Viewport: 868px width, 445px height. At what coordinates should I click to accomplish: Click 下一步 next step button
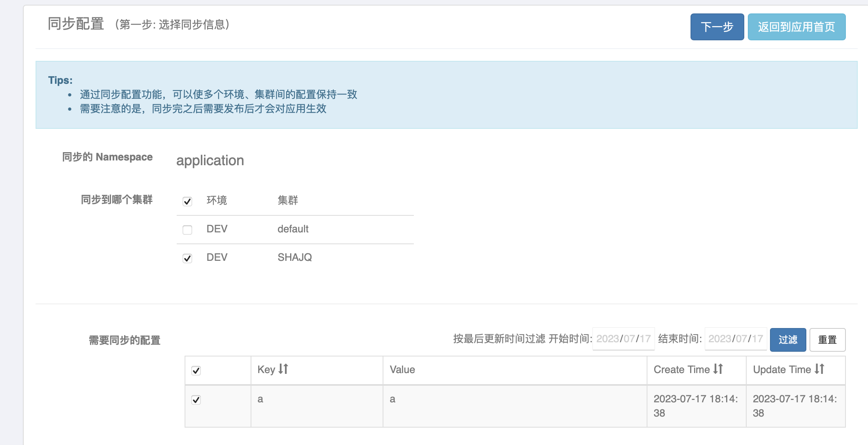[717, 27]
